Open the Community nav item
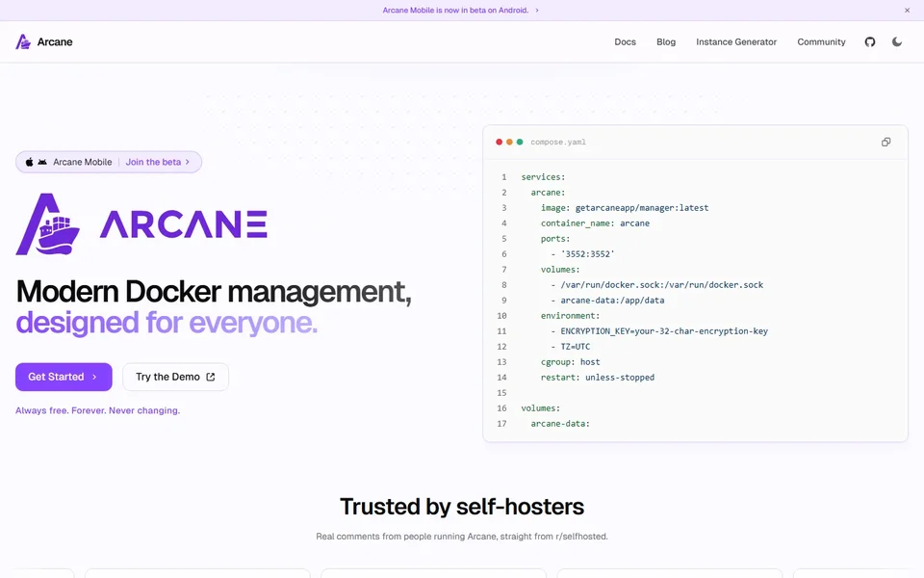924x578 pixels. coord(821,41)
